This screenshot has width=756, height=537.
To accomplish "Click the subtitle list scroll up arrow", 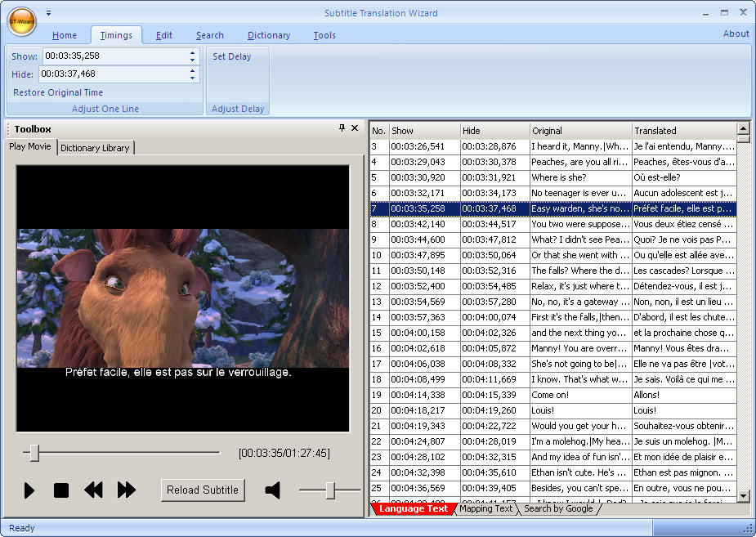I will pyautogui.click(x=743, y=128).
